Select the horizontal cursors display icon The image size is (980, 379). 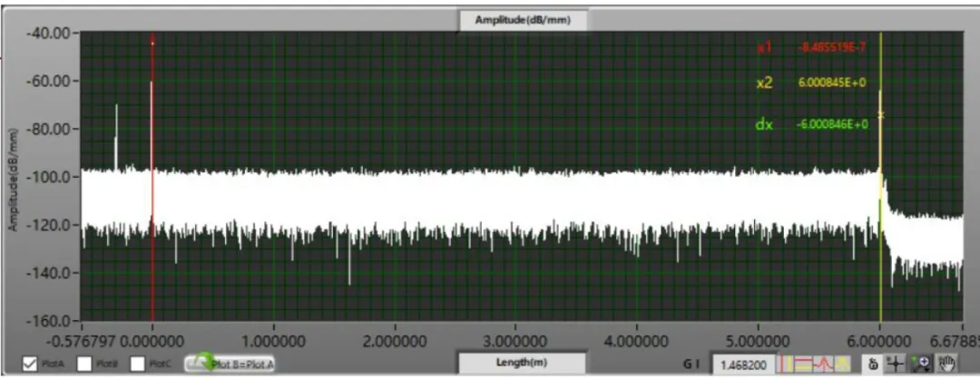[805, 364]
